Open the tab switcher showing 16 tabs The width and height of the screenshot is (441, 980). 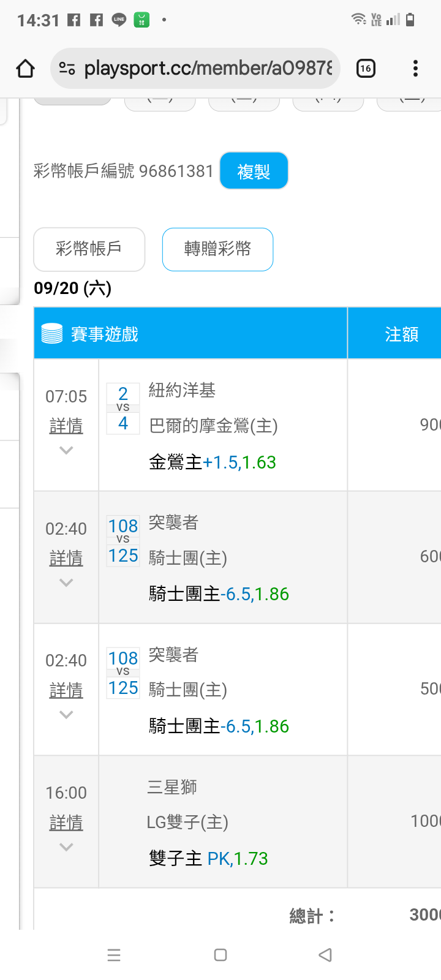[x=366, y=69]
